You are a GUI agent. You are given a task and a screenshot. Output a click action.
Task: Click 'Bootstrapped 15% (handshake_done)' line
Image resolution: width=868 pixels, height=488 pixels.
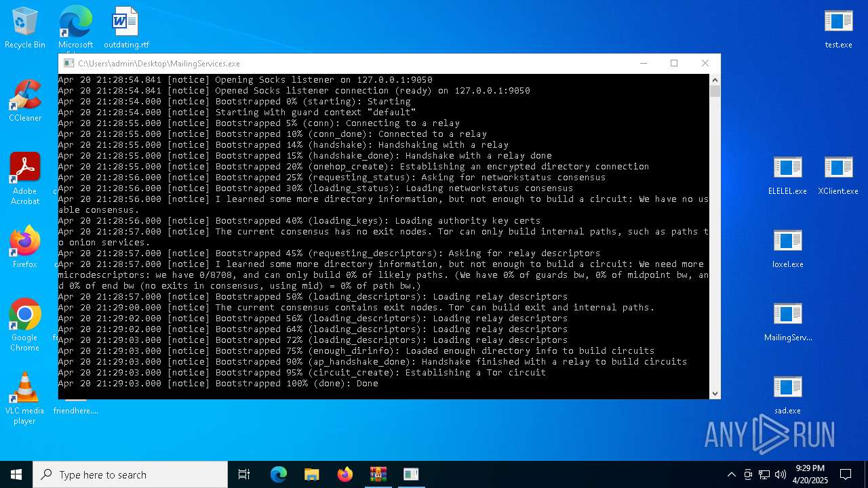(305, 156)
